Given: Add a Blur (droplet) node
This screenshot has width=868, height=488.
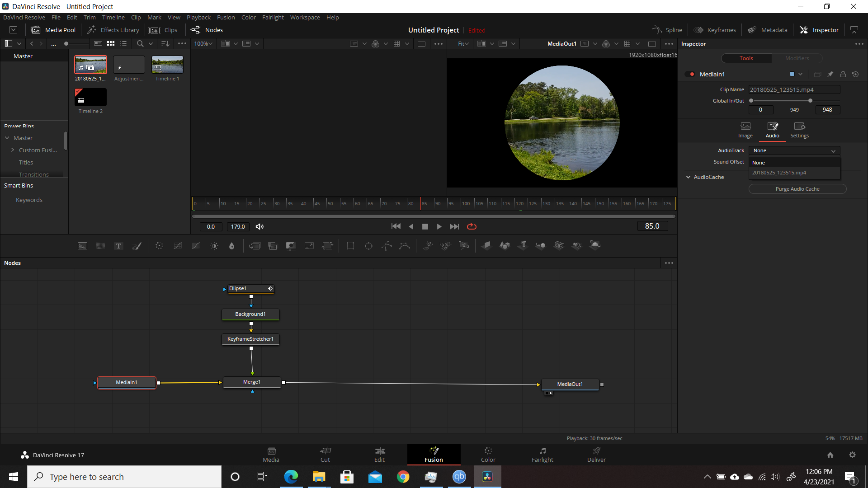Looking at the screenshot, I should (x=232, y=246).
